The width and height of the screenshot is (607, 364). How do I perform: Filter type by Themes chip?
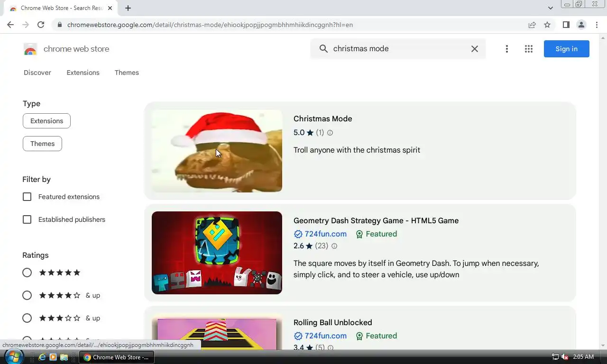pyautogui.click(x=42, y=144)
